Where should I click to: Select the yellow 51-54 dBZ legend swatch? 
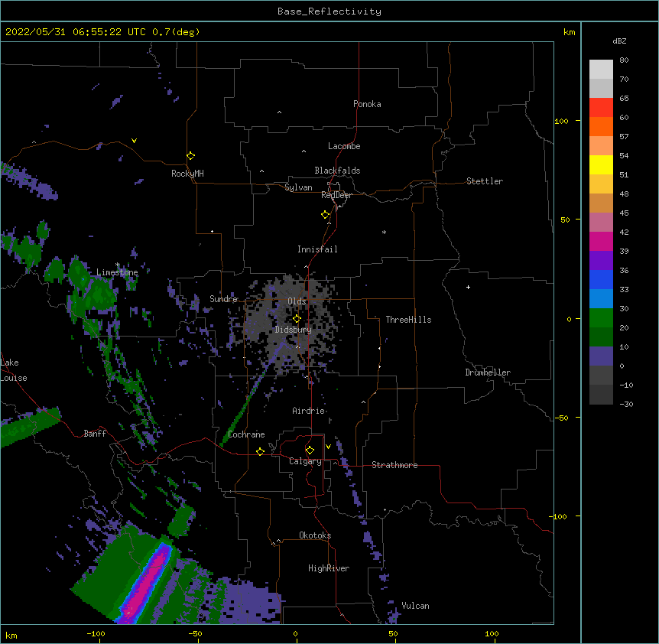click(x=601, y=164)
